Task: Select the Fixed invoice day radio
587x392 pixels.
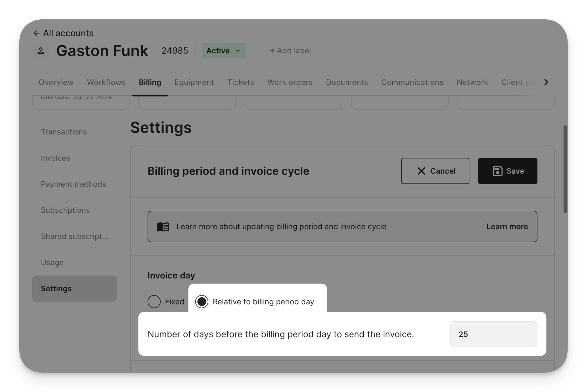Action: 154,302
